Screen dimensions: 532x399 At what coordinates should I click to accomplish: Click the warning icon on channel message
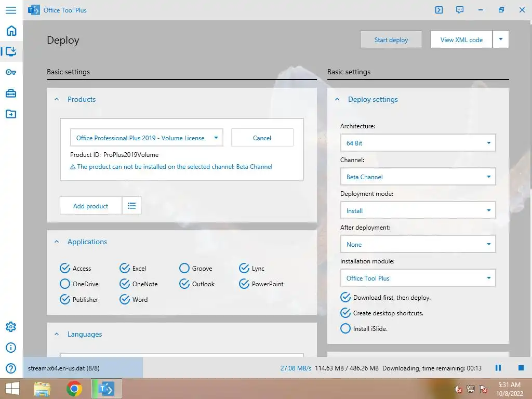coord(73,167)
